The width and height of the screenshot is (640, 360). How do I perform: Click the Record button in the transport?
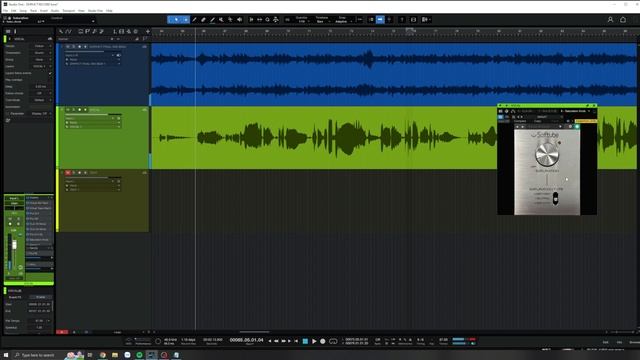click(322, 341)
